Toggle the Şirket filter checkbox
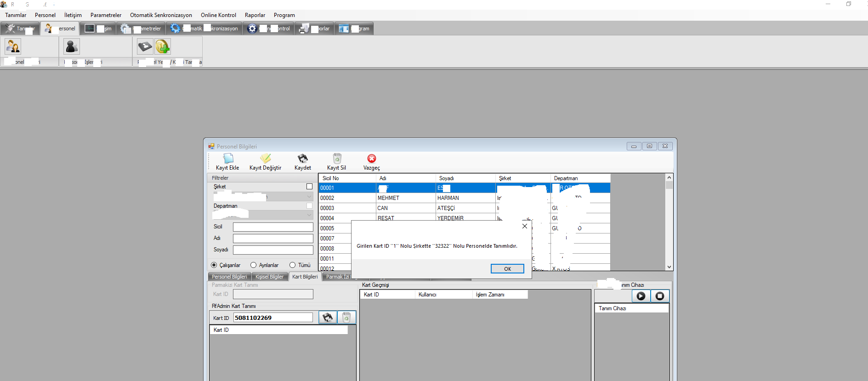 (309, 187)
